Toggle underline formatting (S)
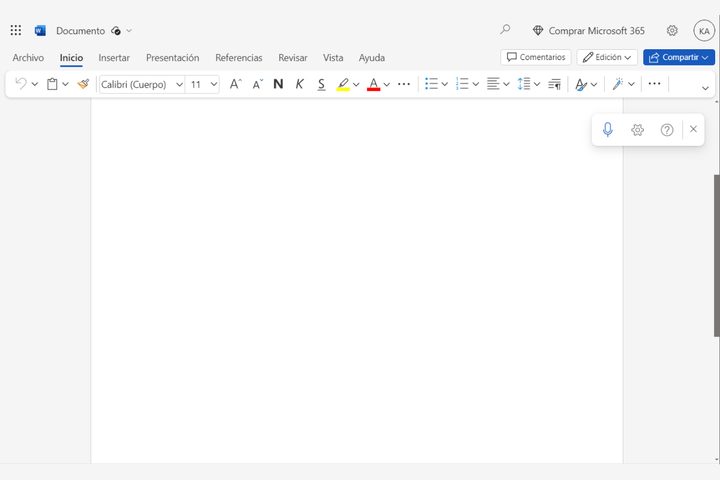The width and height of the screenshot is (720, 480). 321,84
